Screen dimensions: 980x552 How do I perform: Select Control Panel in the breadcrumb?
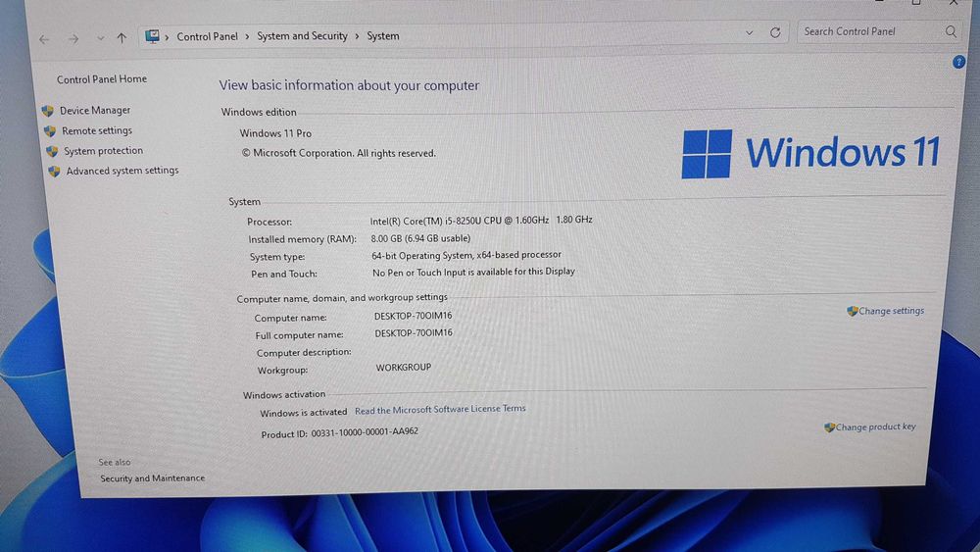[207, 36]
